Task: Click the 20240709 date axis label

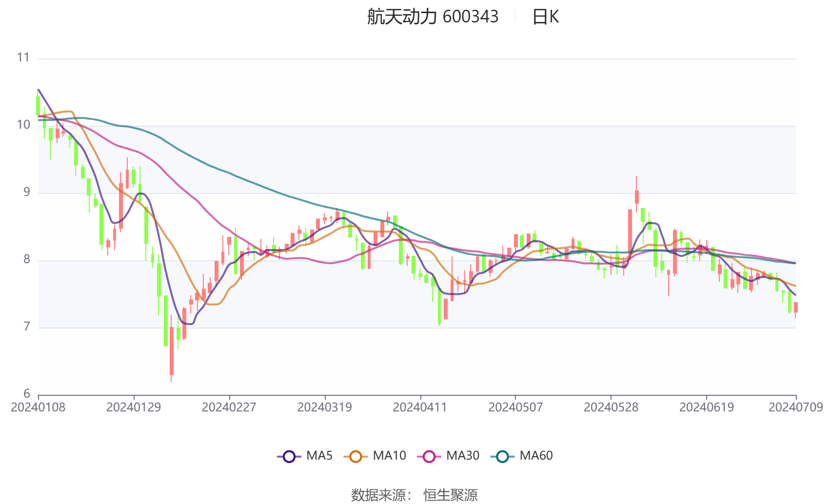Action: click(796, 407)
